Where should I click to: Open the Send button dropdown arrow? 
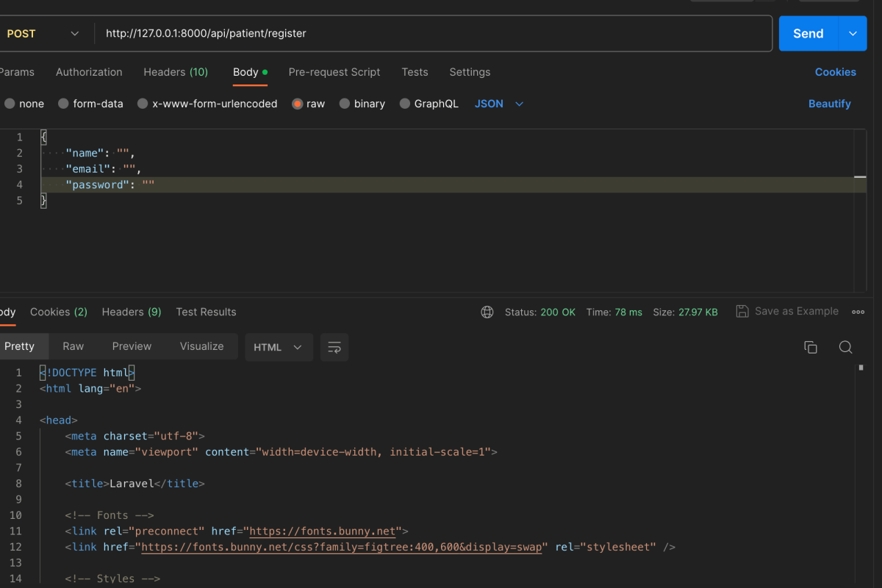click(x=852, y=33)
